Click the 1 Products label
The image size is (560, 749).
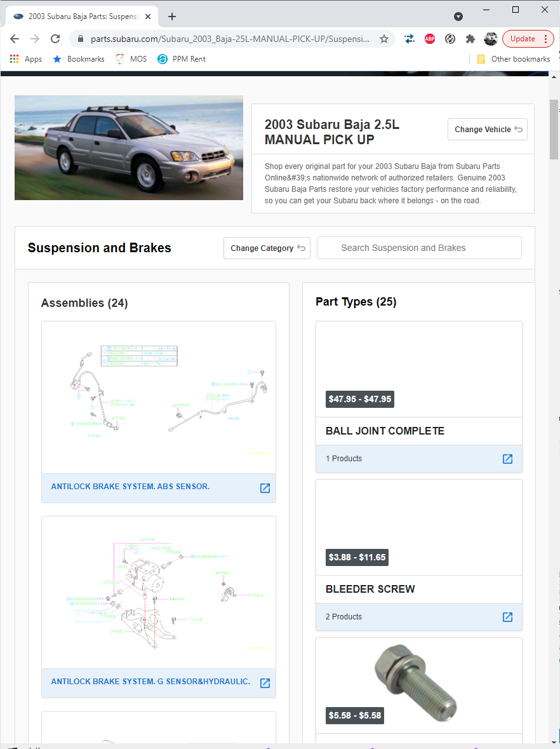pyautogui.click(x=343, y=459)
